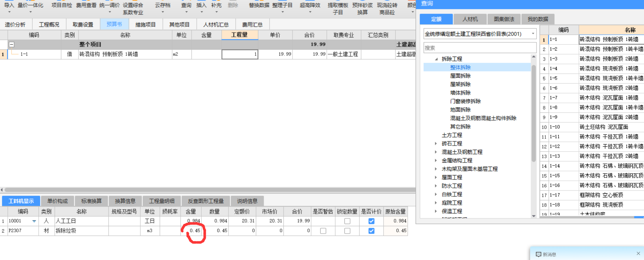Screen dimensions: 644x260
Task: Switch to the 措施项目 tab
Action: pyautogui.click(x=145, y=24)
